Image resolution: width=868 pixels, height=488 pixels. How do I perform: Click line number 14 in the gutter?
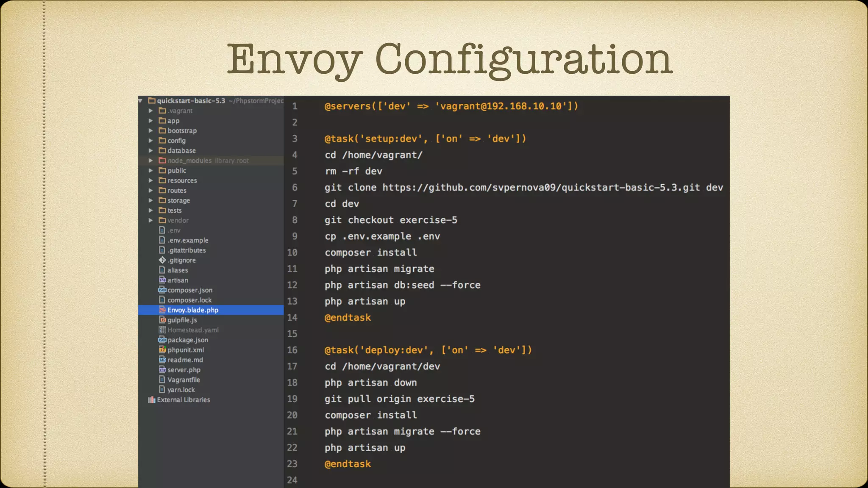tap(292, 317)
